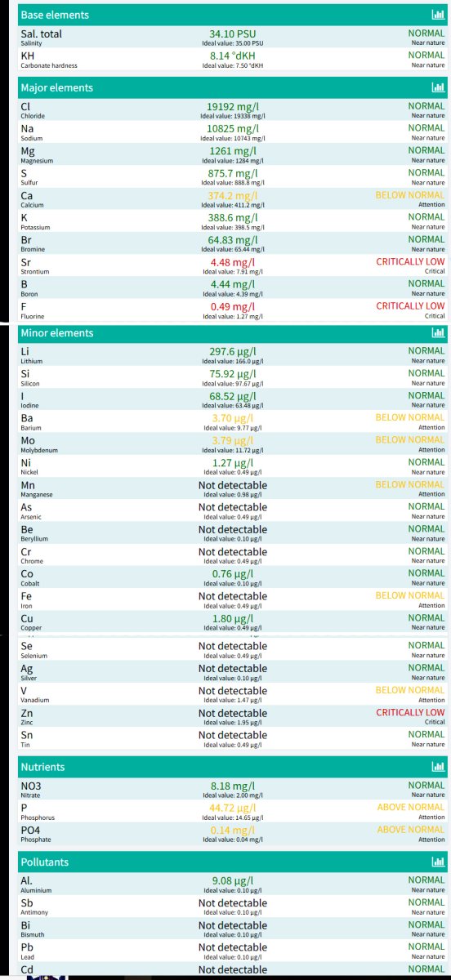This screenshot has height=980, width=451.
Task: Select the Zinc CRITICALLY LOW status
Action: point(410,712)
